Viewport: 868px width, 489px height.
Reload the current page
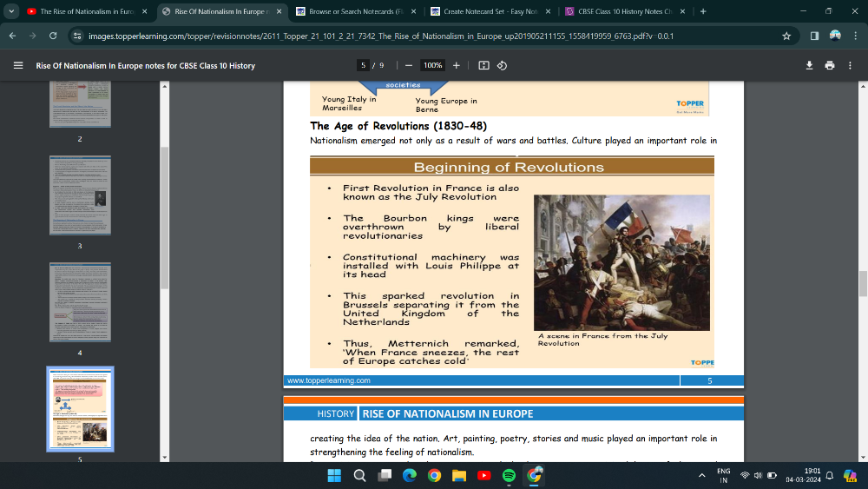pyautogui.click(x=53, y=36)
